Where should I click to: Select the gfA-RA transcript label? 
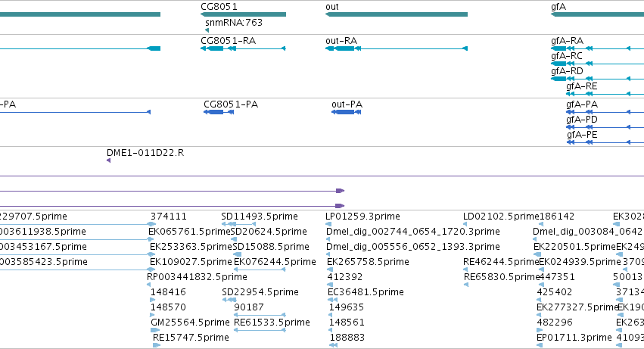click(568, 41)
